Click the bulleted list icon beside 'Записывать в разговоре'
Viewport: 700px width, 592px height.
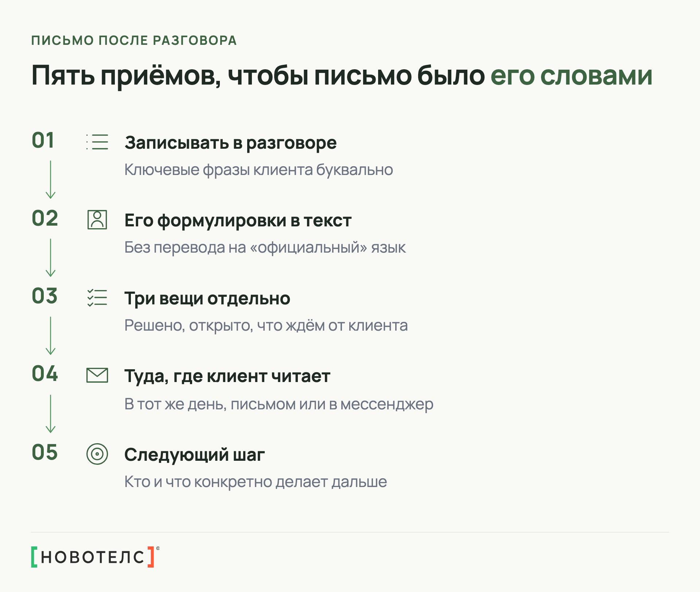point(97,142)
